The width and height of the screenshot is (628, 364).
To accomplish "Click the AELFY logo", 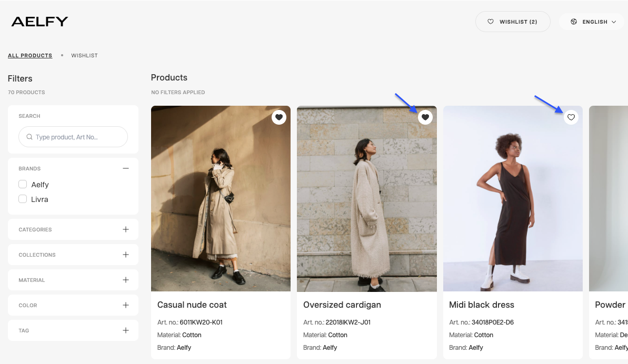I will click(x=40, y=22).
